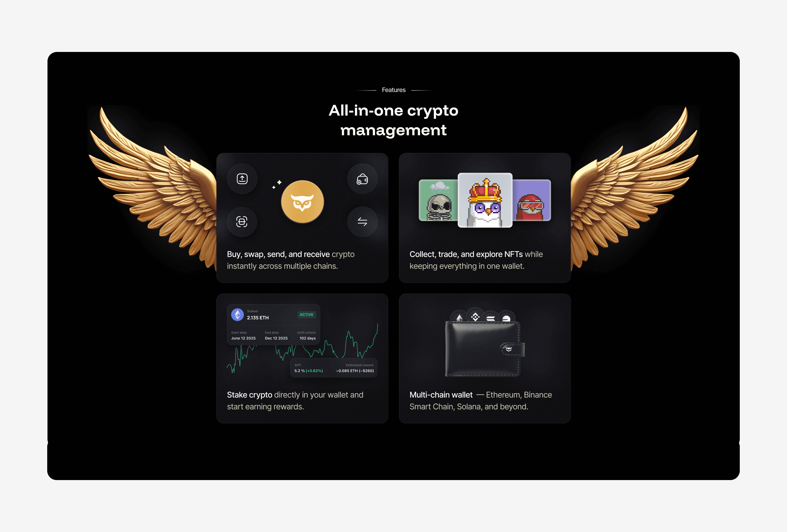Click the Ethereum coin above the wallet
The image size is (787, 532).
(x=460, y=317)
